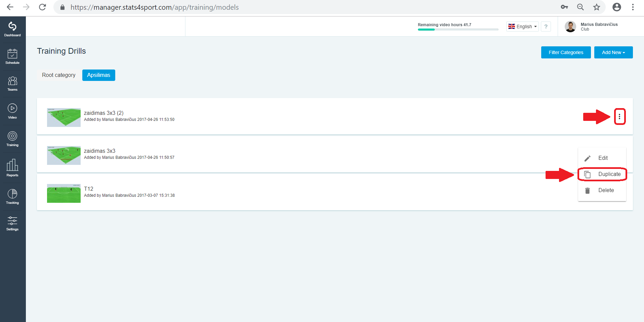The image size is (644, 322).
Task: Expand the English language dropdown
Action: pos(522,27)
